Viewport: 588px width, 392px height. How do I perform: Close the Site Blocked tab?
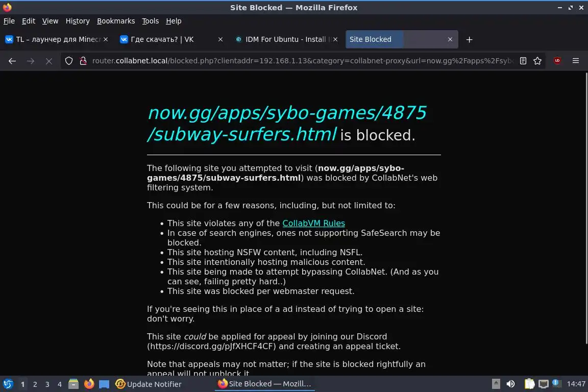click(x=450, y=39)
